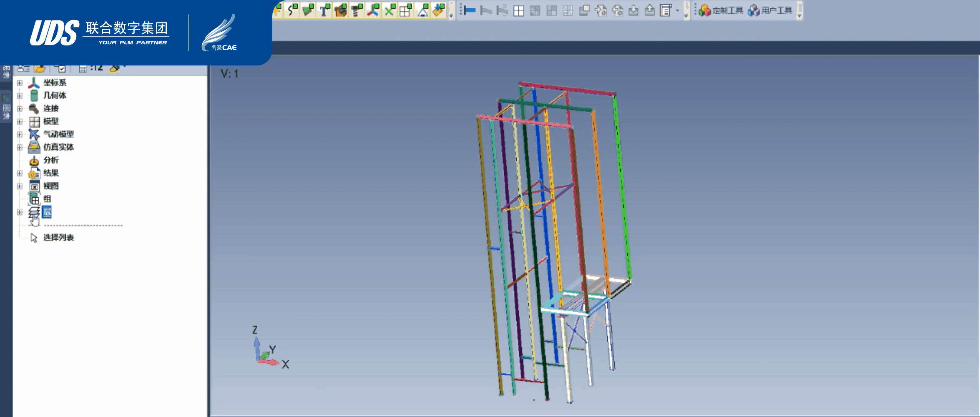Select 组 in the model tree
Viewport: 980px width, 417px height.
(47, 199)
